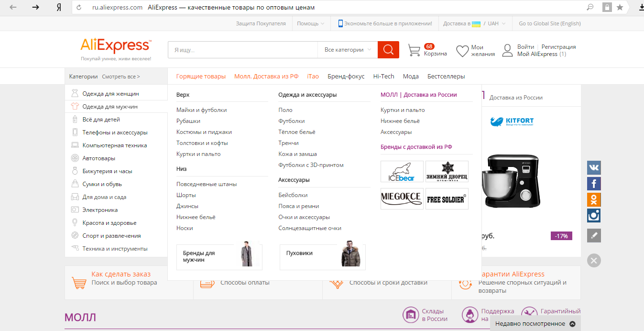644x331 pixels.
Task: Click Майки и футболки link
Action: pyautogui.click(x=201, y=110)
